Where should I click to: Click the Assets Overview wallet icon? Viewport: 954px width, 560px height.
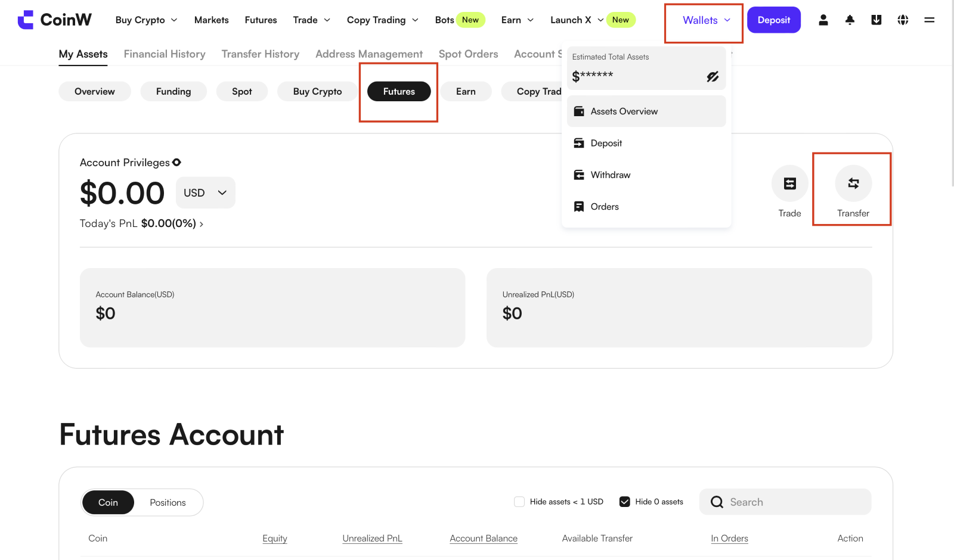pos(578,111)
